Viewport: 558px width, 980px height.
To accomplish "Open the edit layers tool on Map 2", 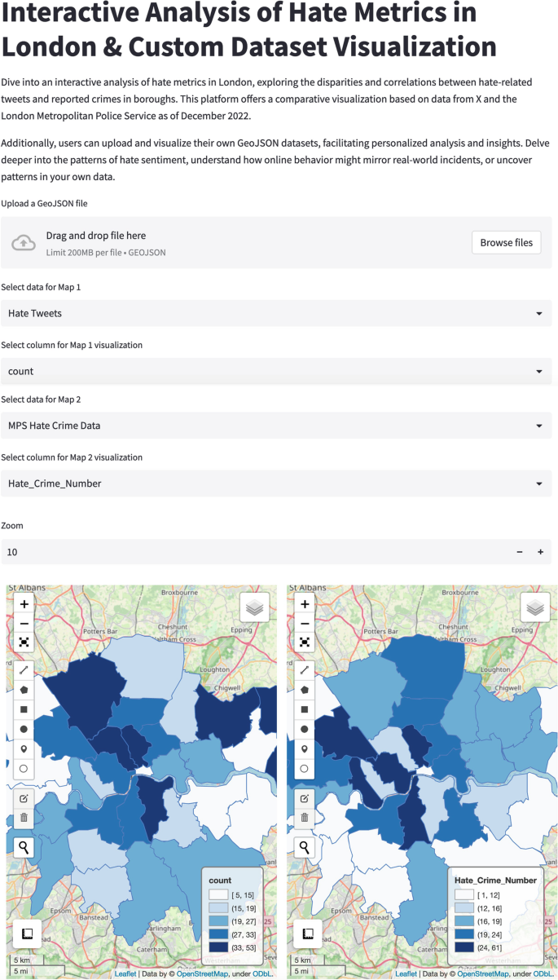I will (304, 798).
